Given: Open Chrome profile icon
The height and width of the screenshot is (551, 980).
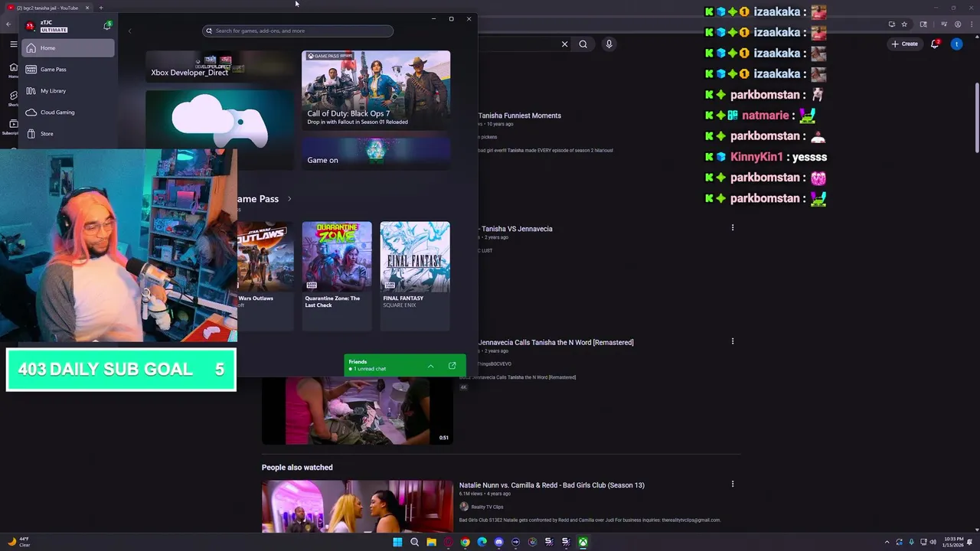Looking at the screenshot, I should 958,24.
